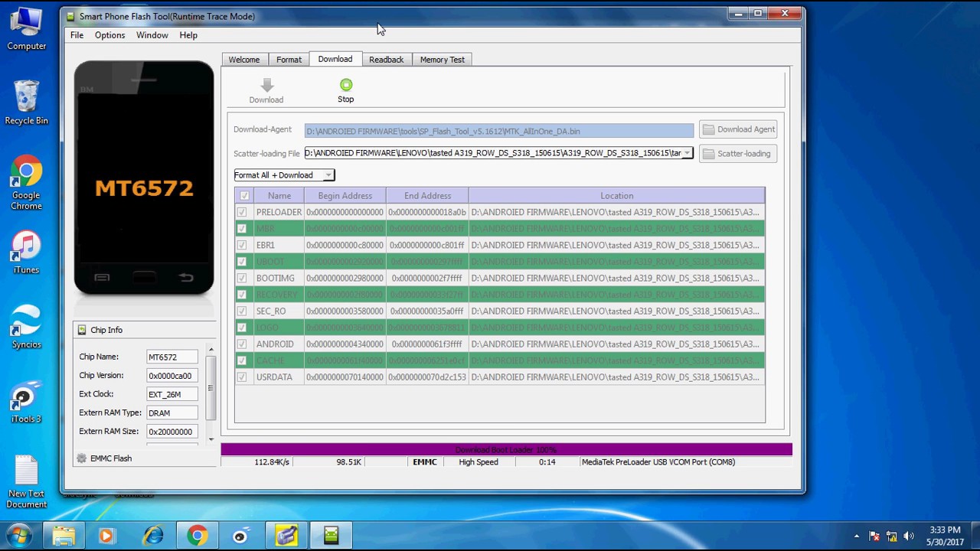The image size is (980, 551).
Task: Click the Ext Clock EXT_26M field
Action: tap(172, 394)
